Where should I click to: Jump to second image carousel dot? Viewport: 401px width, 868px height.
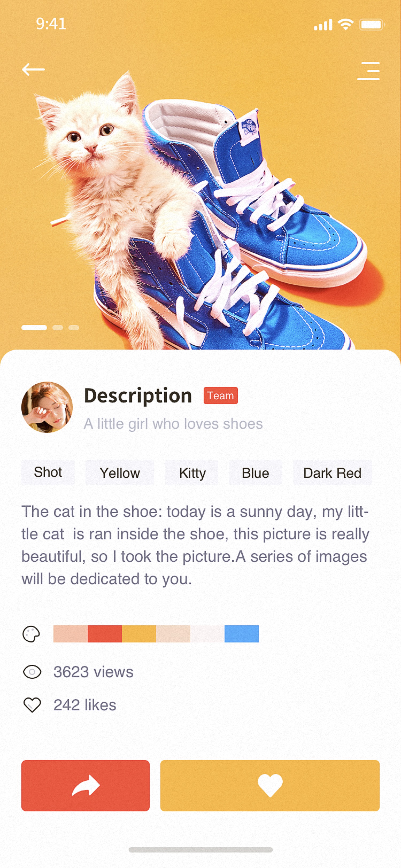click(x=58, y=328)
